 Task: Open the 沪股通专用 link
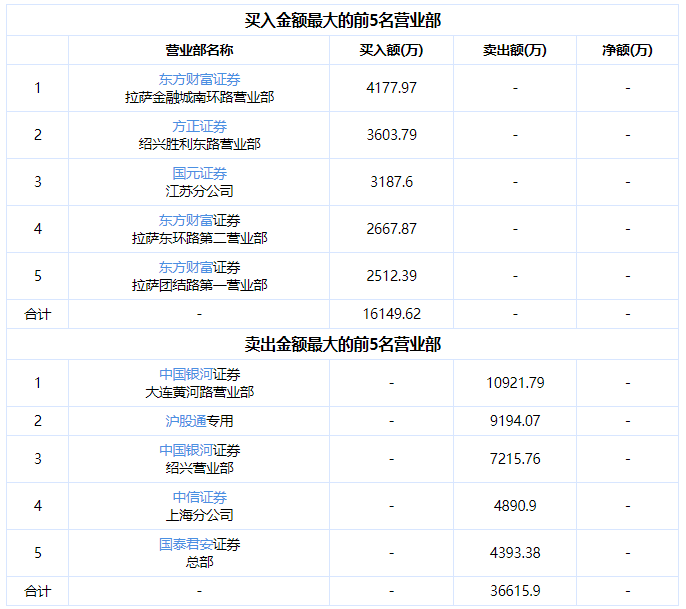pyautogui.click(x=199, y=421)
